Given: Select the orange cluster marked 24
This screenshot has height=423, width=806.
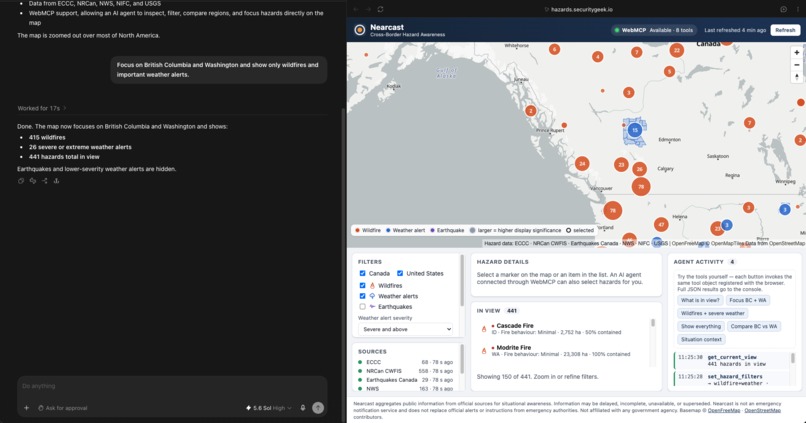Looking at the screenshot, I should point(582,164).
